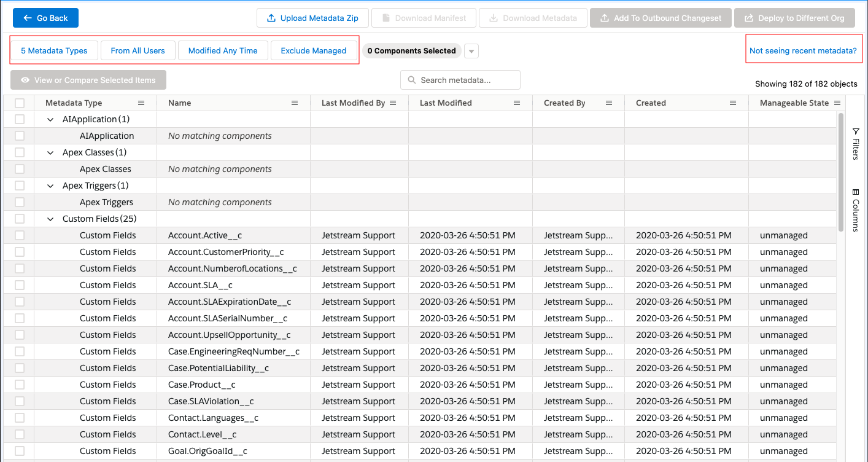Select checkbox for Case.Product__c row
The image size is (868, 462).
click(x=20, y=385)
